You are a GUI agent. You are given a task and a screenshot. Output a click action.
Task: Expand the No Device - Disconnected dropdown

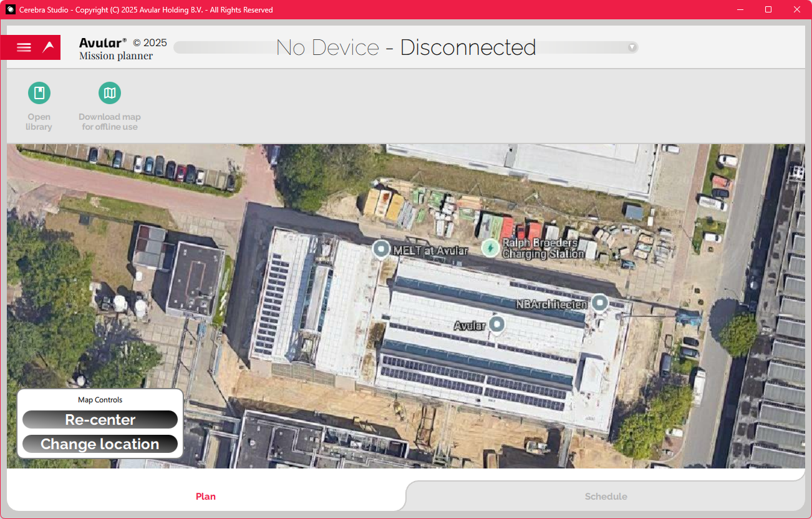pos(632,47)
